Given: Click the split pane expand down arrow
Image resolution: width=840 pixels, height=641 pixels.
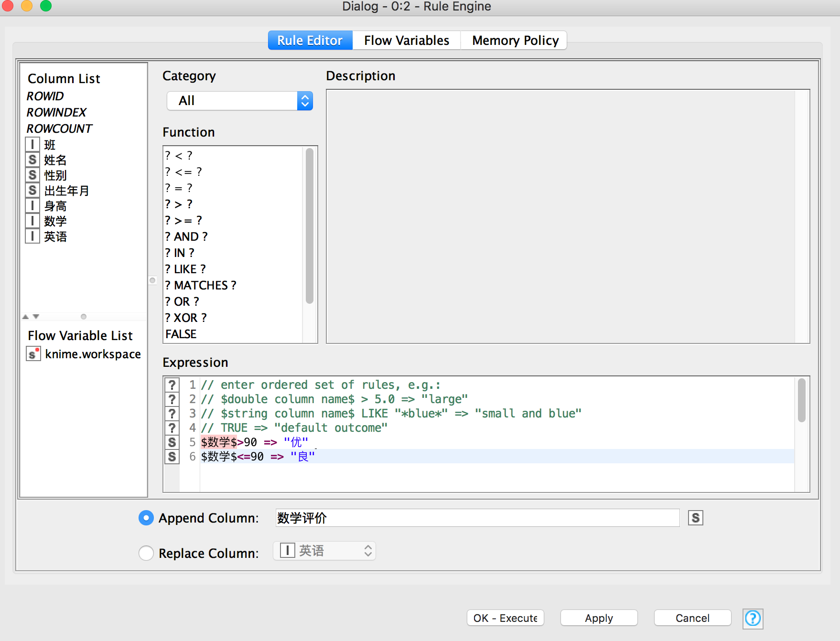Looking at the screenshot, I should pos(36,317).
